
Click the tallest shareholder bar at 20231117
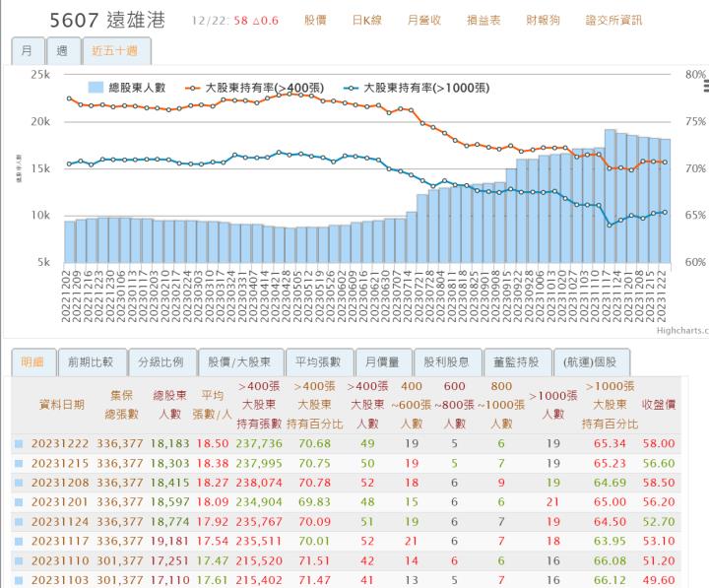tap(610, 196)
